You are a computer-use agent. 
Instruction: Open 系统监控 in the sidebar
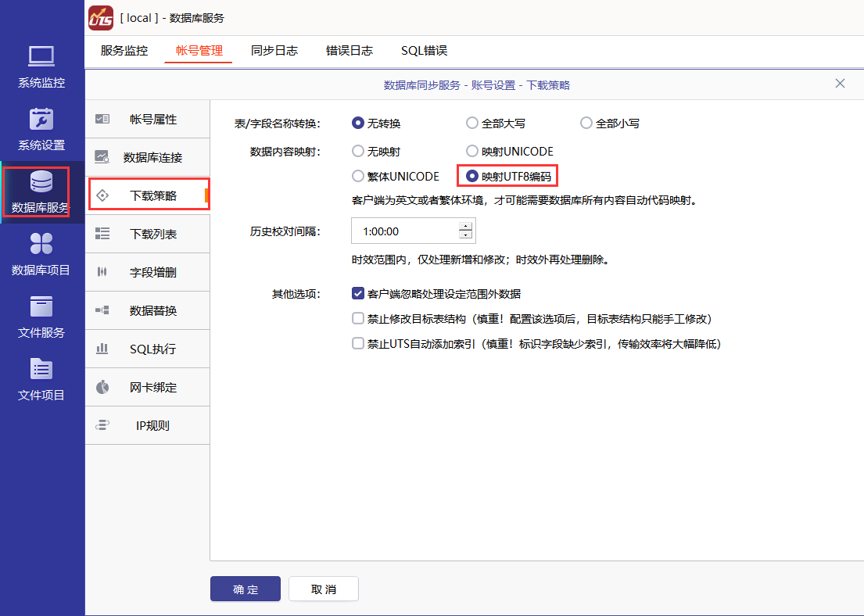point(41,67)
